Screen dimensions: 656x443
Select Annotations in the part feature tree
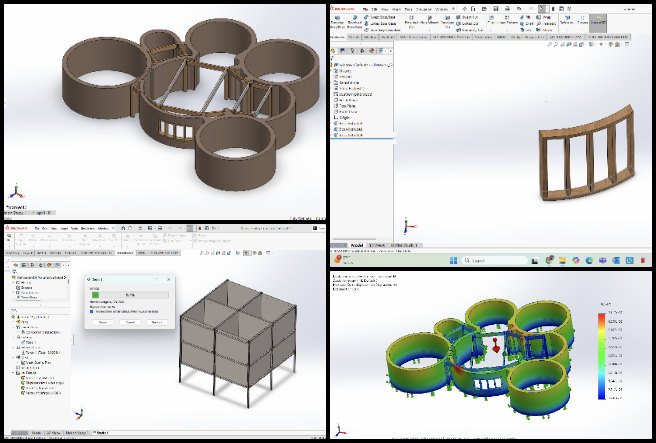click(348, 83)
